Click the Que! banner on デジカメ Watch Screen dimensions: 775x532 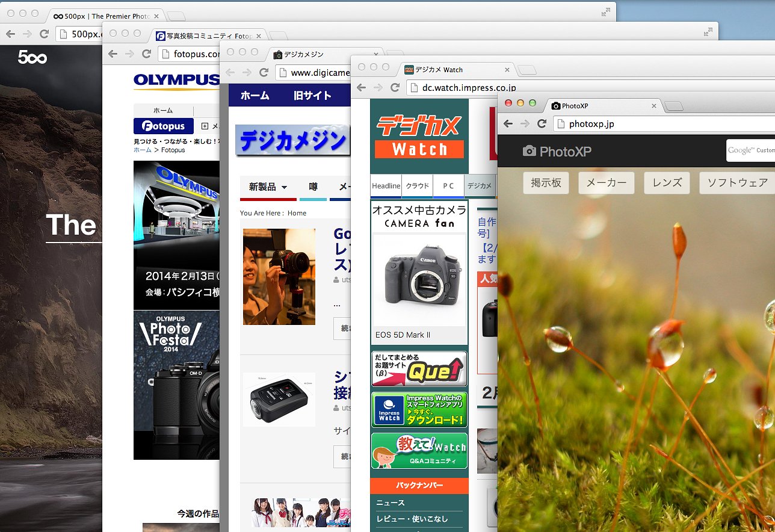point(419,369)
